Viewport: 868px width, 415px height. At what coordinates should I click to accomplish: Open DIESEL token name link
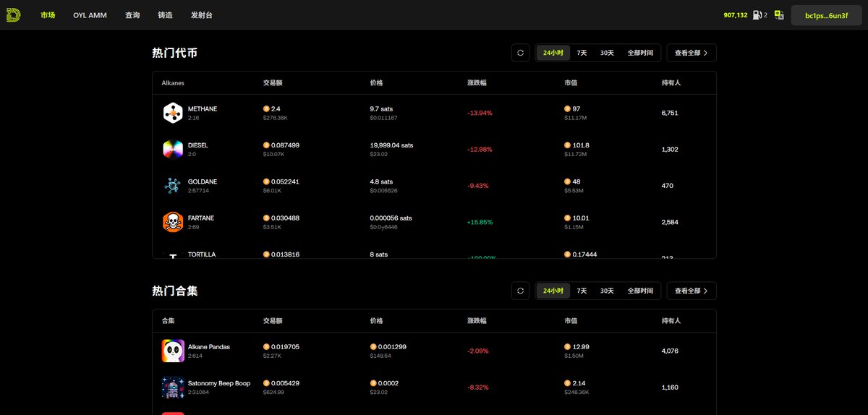[x=198, y=145]
